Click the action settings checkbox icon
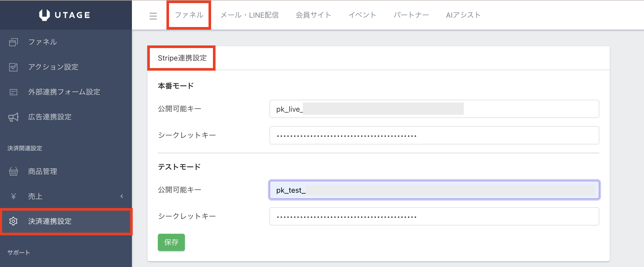The height and width of the screenshot is (267, 644). coord(14,67)
